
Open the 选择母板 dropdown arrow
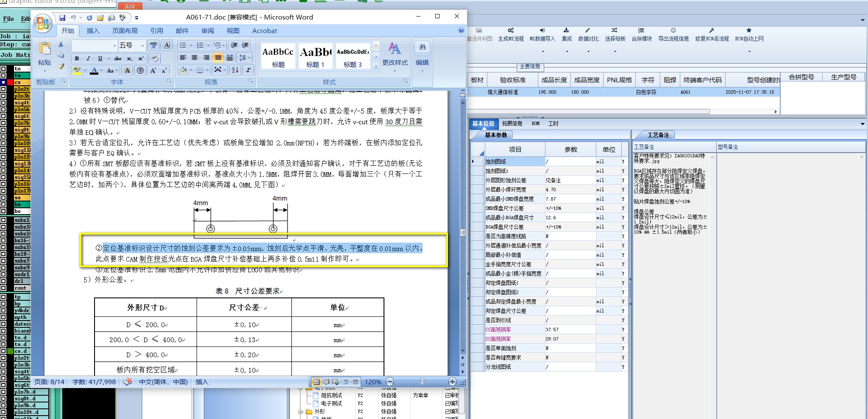click(x=615, y=52)
